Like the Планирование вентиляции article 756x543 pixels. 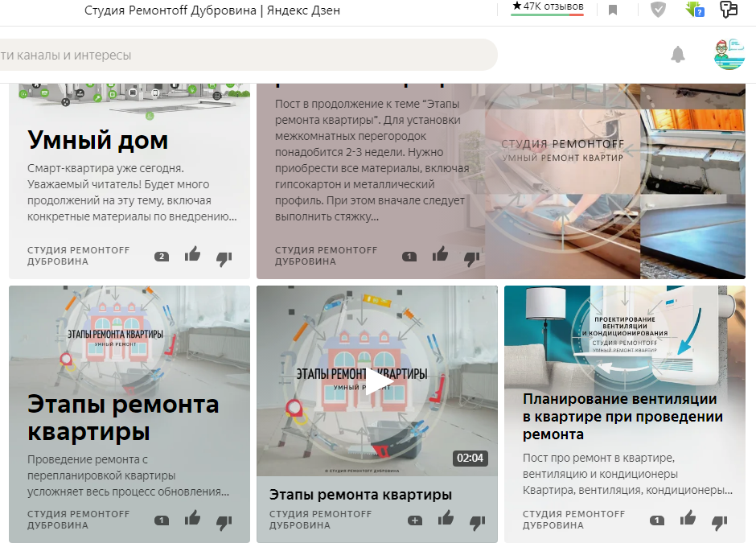click(688, 518)
